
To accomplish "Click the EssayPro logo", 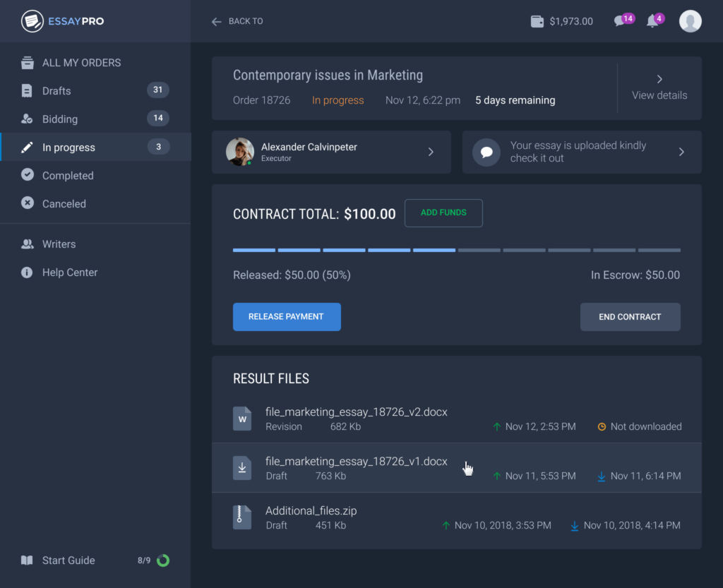I will click(63, 21).
